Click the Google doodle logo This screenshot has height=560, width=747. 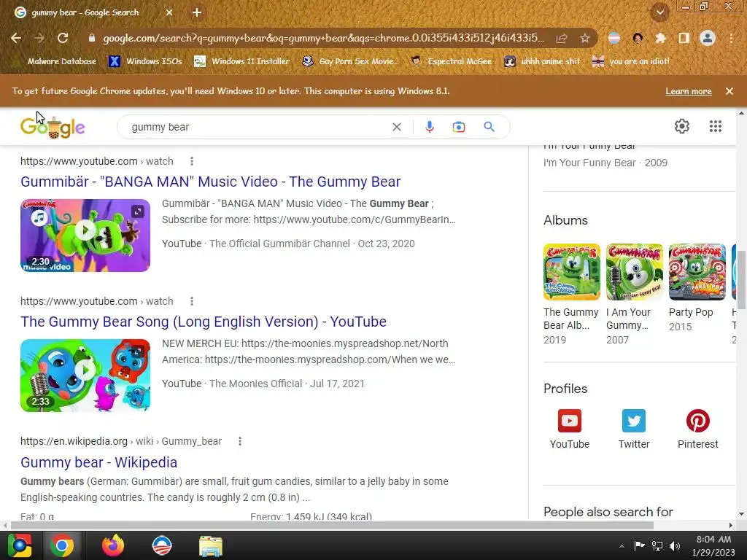point(53,127)
